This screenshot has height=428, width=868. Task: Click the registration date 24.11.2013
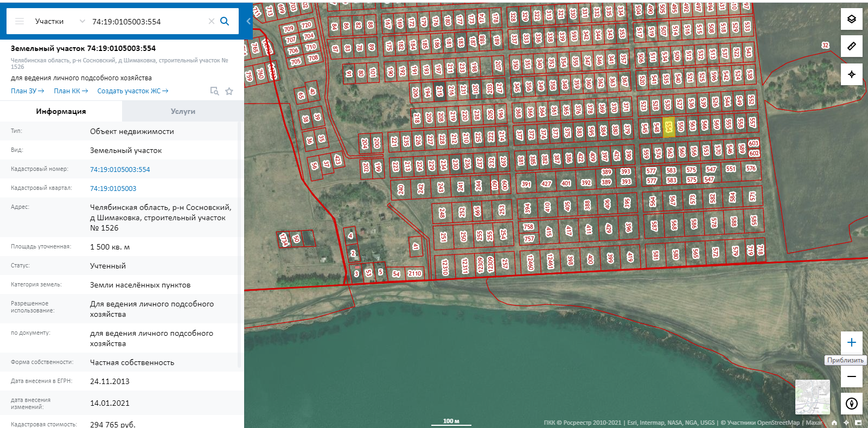pos(110,381)
